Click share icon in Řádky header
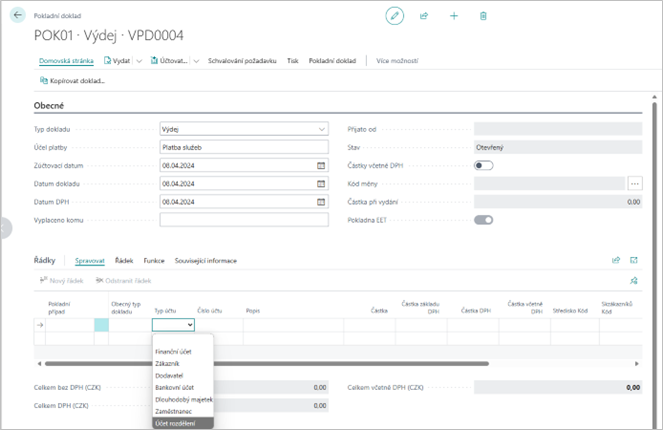663x430 pixels. (x=616, y=260)
